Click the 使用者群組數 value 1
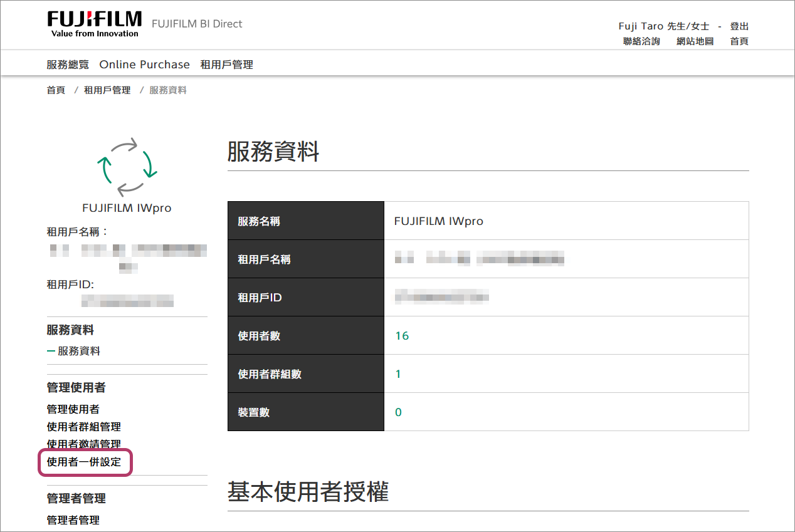 click(x=398, y=374)
